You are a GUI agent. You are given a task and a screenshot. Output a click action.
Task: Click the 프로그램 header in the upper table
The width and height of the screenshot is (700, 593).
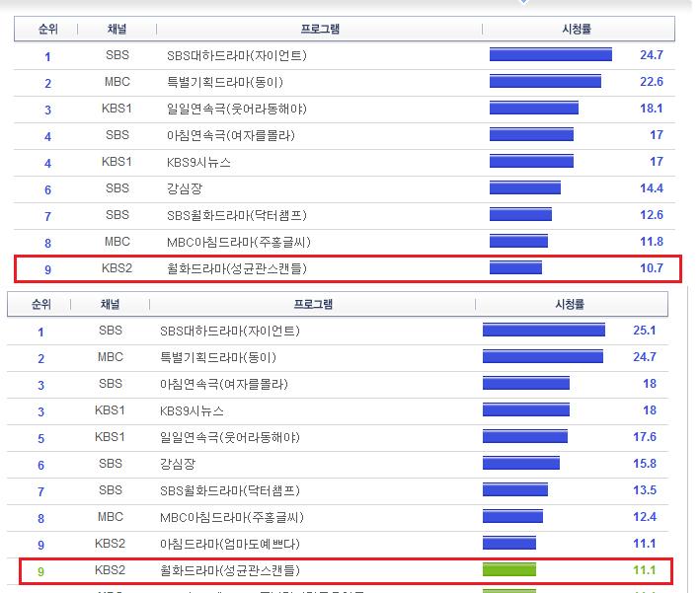pyautogui.click(x=320, y=29)
